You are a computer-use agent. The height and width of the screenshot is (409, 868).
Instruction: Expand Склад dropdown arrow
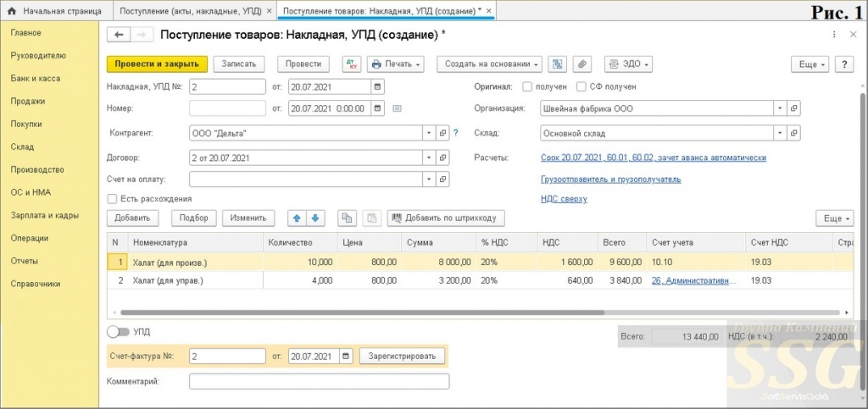(780, 133)
